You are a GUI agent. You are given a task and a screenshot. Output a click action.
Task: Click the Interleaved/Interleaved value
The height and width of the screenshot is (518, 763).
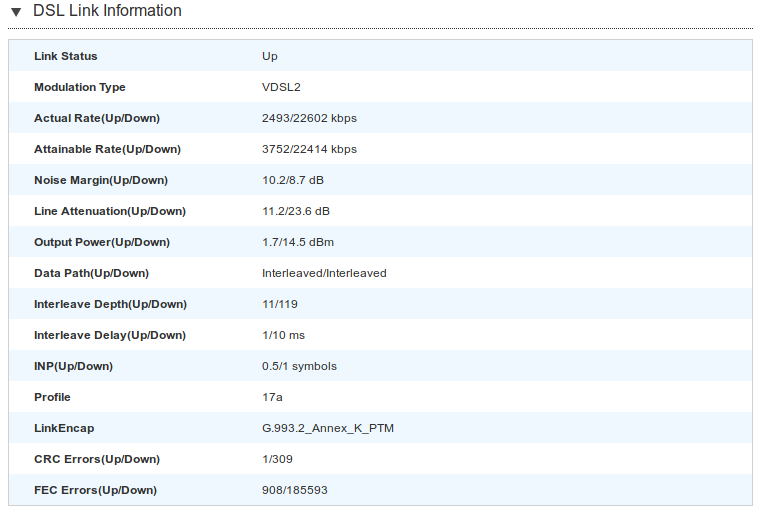324,273
